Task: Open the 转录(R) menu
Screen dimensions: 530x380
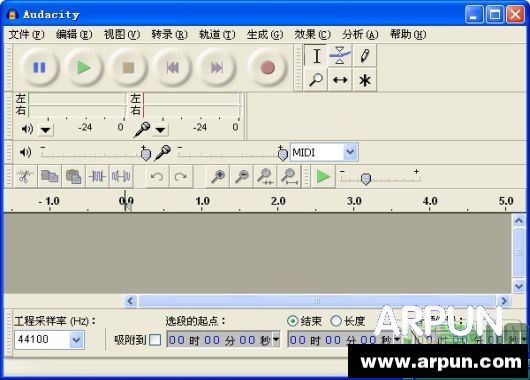Action: point(169,34)
